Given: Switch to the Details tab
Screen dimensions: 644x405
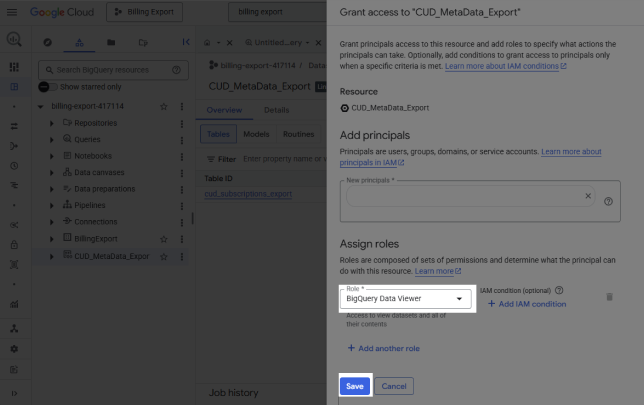Looking at the screenshot, I should [276, 110].
